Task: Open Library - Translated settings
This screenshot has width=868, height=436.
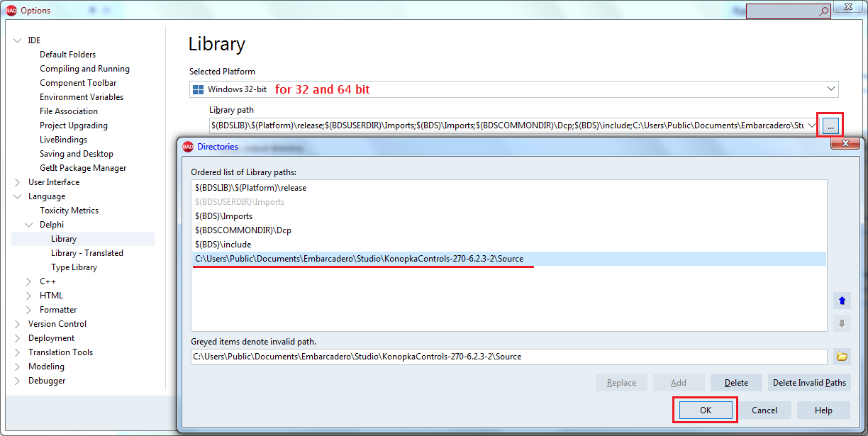Action: pyautogui.click(x=87, y=253)
